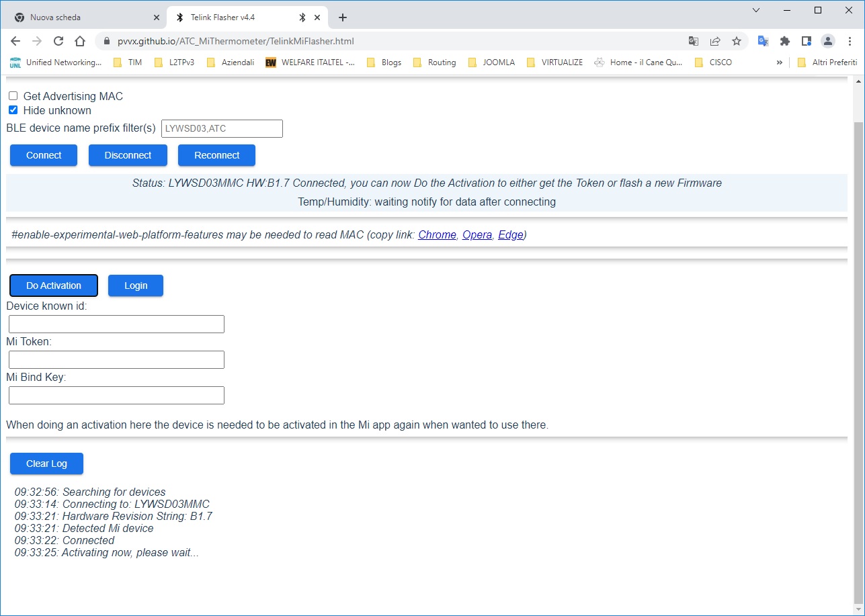The image size is (865, 616).
Task: Click the Reconnect button
Action: pyautogui.click(x=216, y=155)
